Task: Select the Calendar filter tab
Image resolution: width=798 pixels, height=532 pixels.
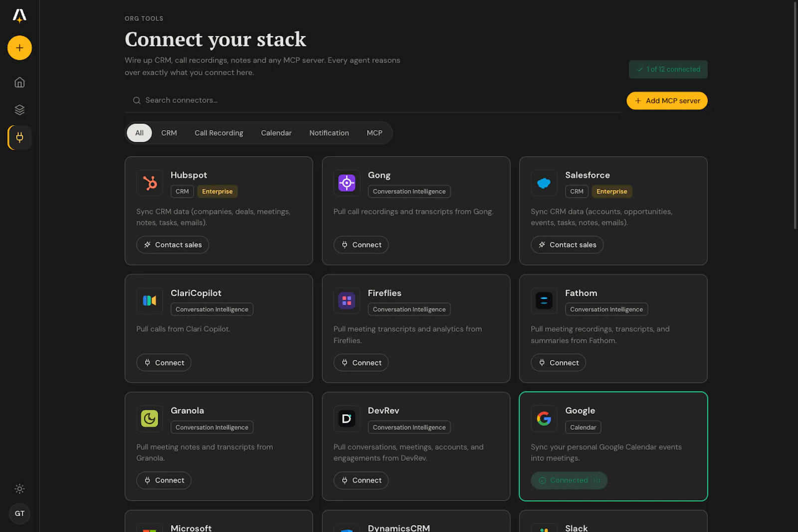Action: 276,133
